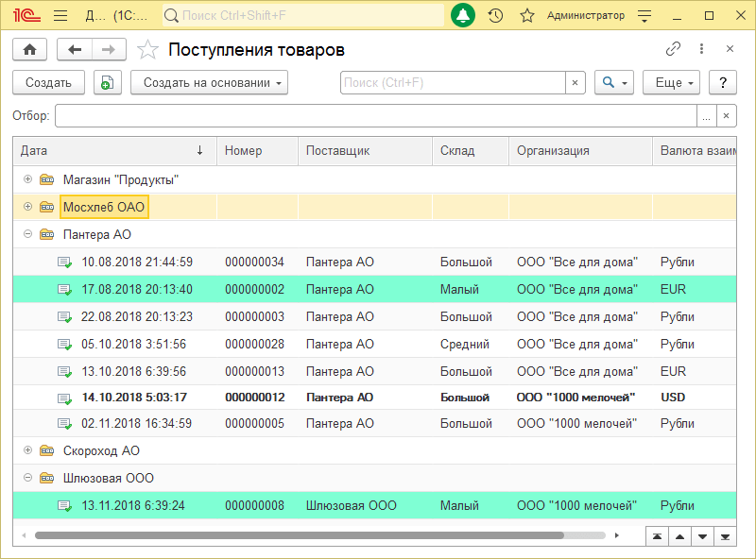Open help with the question mark

[723, 82]
